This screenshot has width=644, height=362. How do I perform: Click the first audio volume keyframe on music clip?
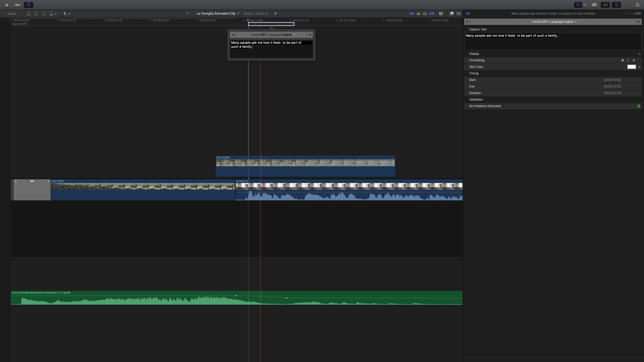pyautogui.click(x=236, y=296)
